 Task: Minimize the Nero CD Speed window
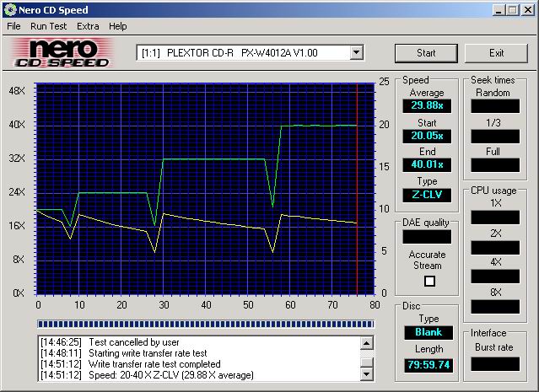(x=499, y=10)
